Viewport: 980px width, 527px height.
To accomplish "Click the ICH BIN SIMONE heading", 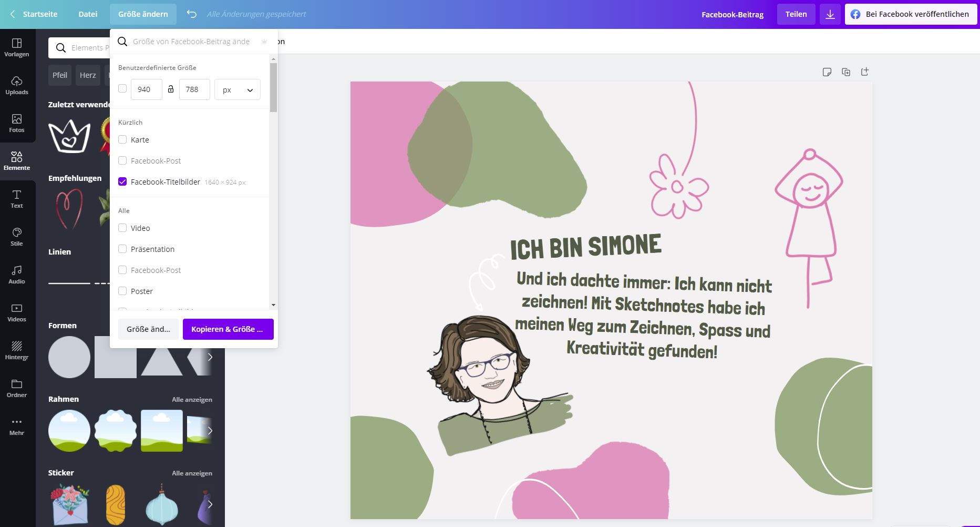I will 585,247.
